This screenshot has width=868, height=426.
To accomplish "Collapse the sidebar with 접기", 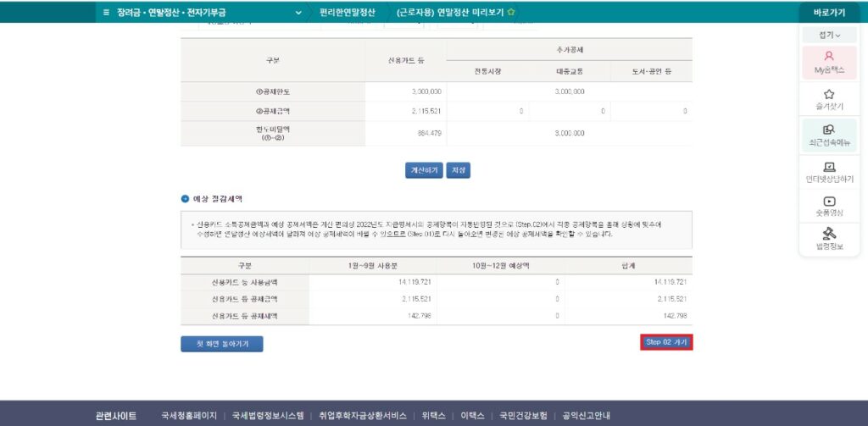I will [829, 36].
